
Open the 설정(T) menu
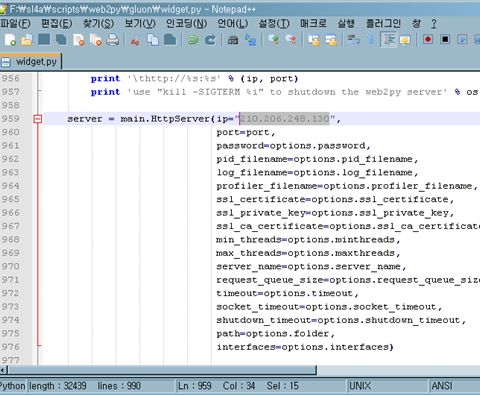pyautogui.click(x=274, y=24)
